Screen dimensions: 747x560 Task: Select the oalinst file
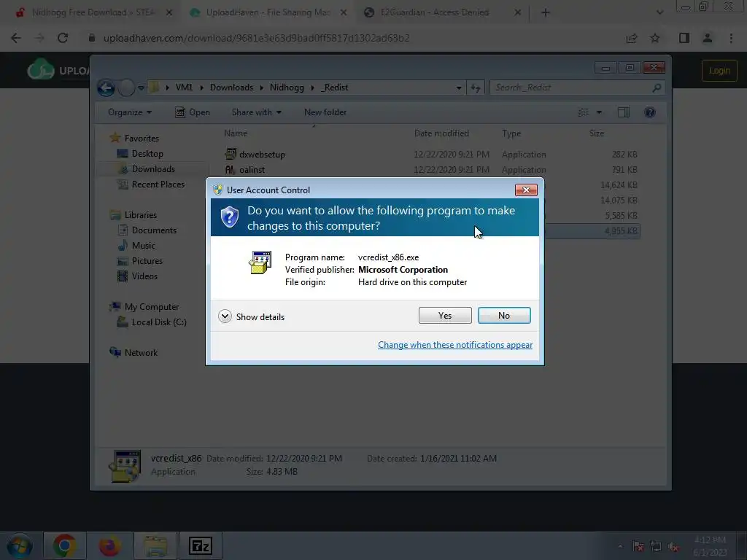pos(252,169)
